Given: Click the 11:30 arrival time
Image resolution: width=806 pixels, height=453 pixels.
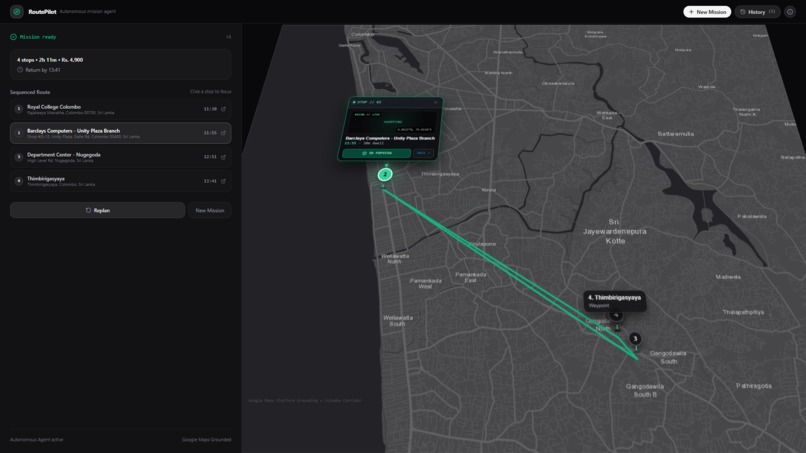Looking at the screenshot, I should (x=210, y=109).
